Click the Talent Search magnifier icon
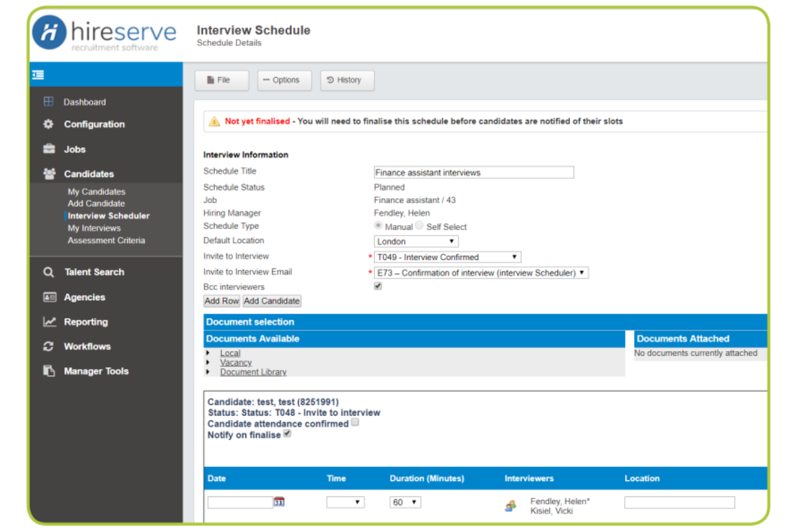Viewport: 798px width, 532px height. pyautogui.click(x=49, y=272)
